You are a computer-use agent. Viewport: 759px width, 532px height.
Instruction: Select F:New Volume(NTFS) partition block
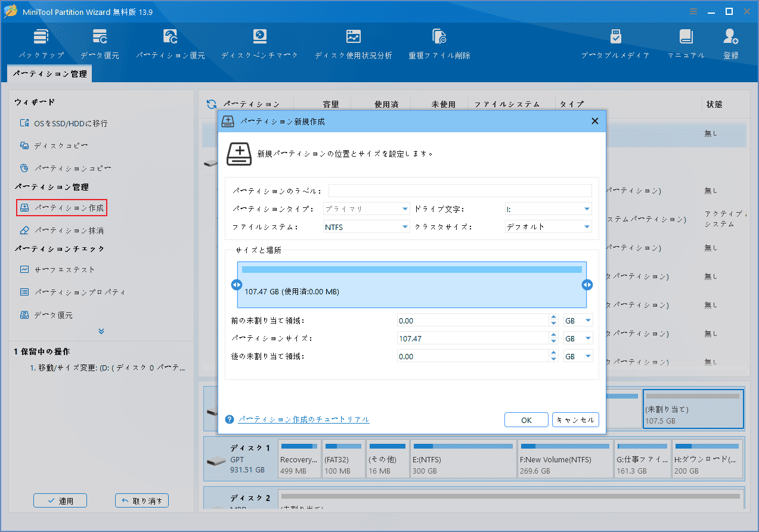[565, 459]
